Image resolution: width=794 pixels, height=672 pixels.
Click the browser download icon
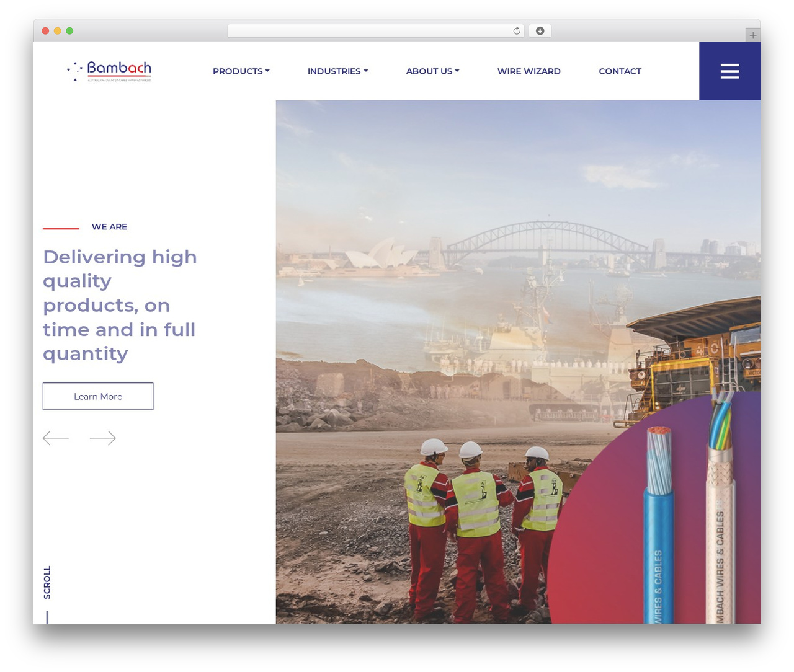tap(540, 31)
